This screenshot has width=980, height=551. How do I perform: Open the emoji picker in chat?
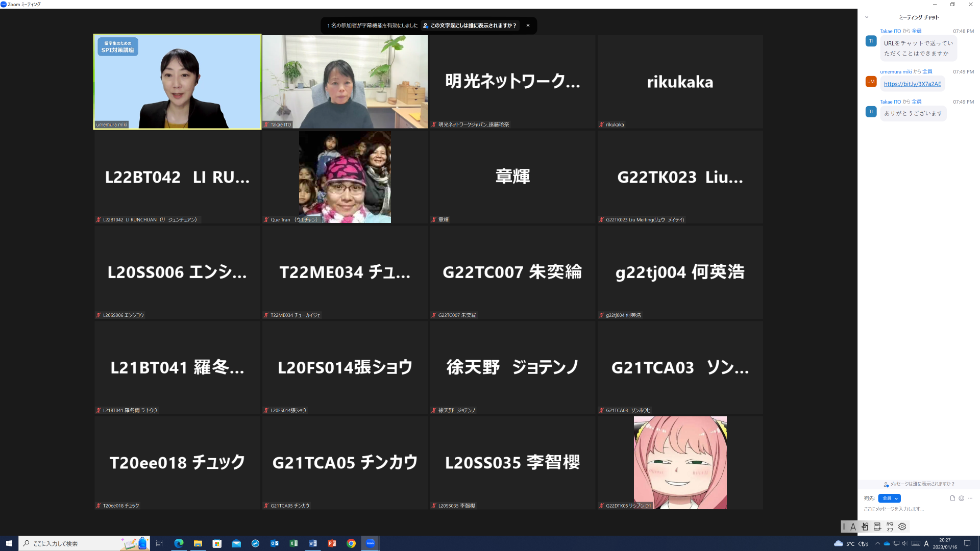click(x=962, y=498)
